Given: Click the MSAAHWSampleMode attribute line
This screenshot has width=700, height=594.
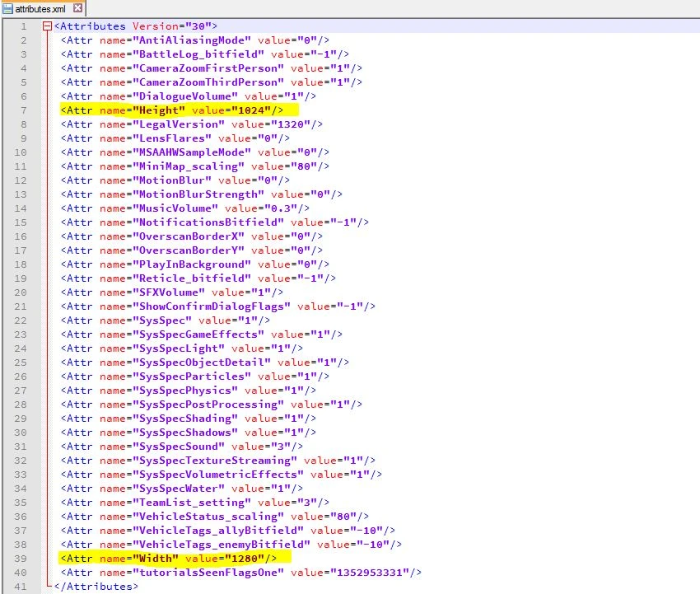Looking at the screenshot, I should point(195,152).
